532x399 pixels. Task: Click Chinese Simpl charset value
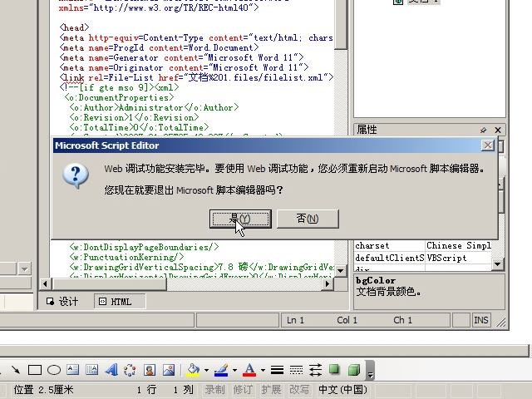point(459,245)
